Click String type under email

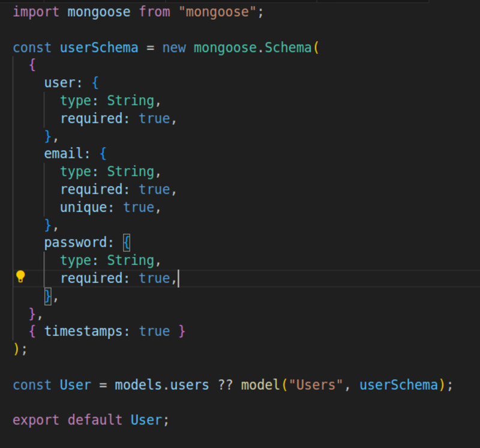tap(130, 172)
